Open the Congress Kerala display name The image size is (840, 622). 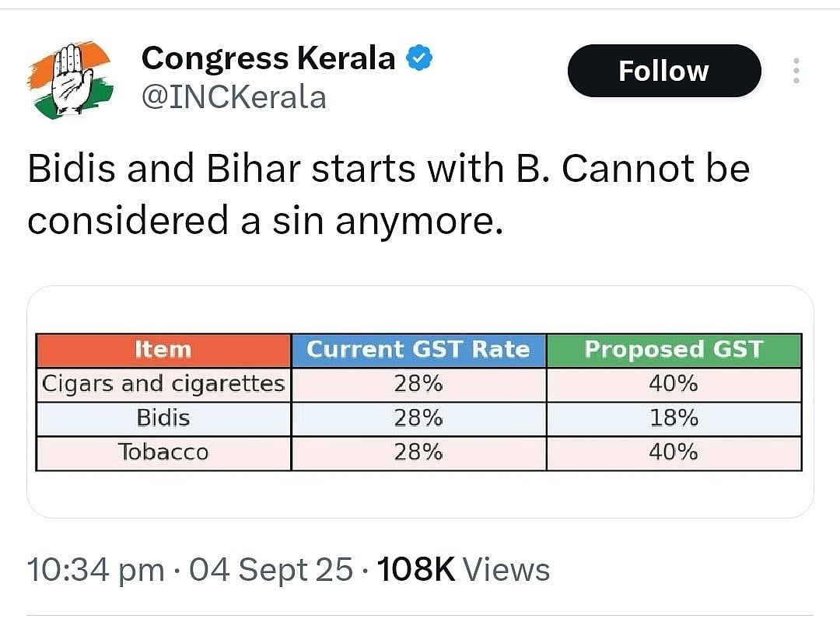(268, 58)
